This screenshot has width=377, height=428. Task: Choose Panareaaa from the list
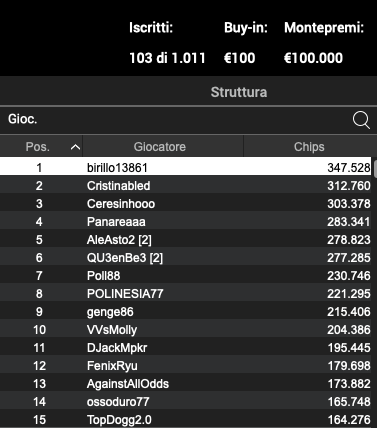pyautogui.click(x=185, y=222)
